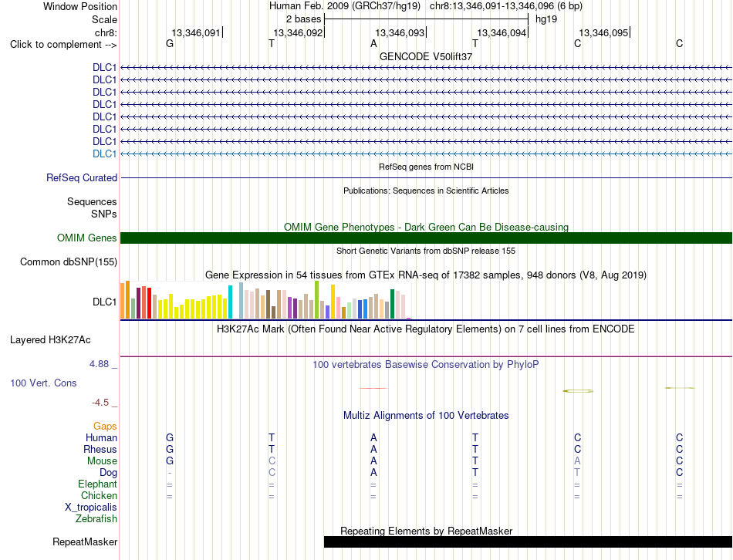
Task: Click the 100 Vert. Cons label
Action: (43, 383)
